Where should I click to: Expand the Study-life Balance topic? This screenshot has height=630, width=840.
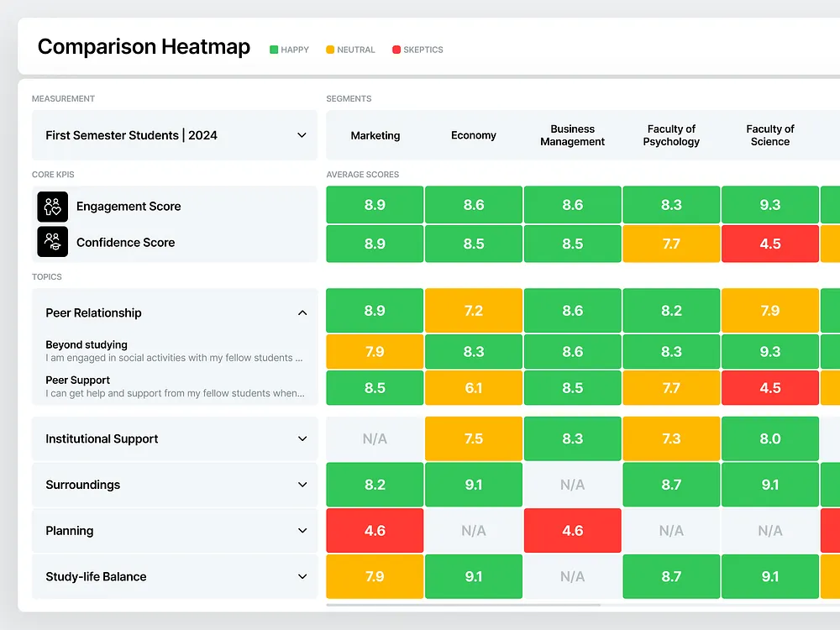tap(302, 577)
